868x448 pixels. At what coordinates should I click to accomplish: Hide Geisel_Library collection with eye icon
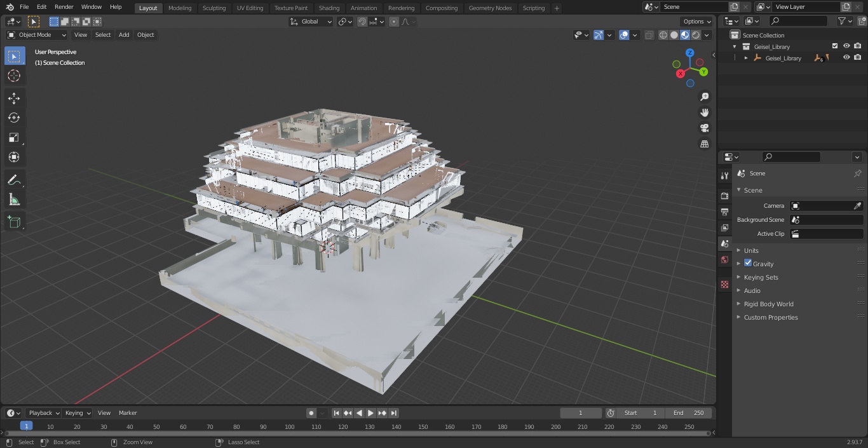[846, 46]
